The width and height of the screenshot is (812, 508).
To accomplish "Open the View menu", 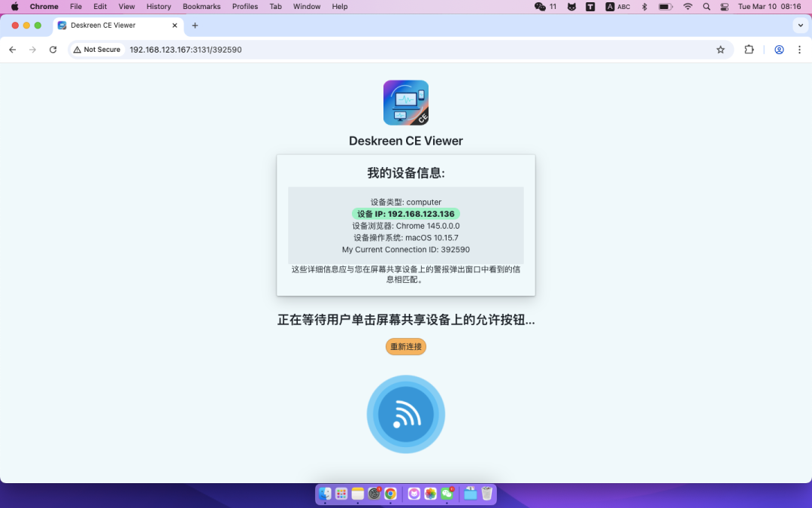I will point(126,7).
